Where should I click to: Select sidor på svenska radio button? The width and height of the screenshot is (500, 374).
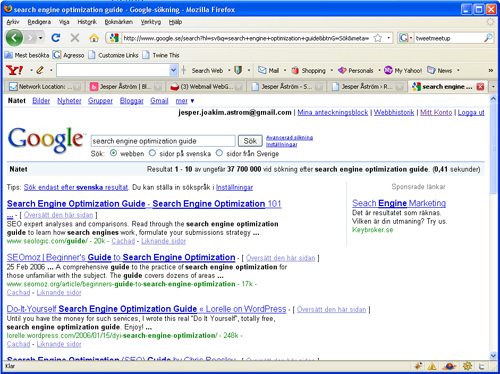point(152,153)
